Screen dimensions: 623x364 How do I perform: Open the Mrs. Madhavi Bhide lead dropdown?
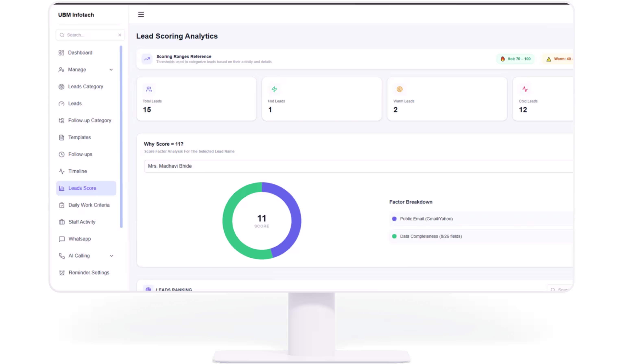(358, 166)
